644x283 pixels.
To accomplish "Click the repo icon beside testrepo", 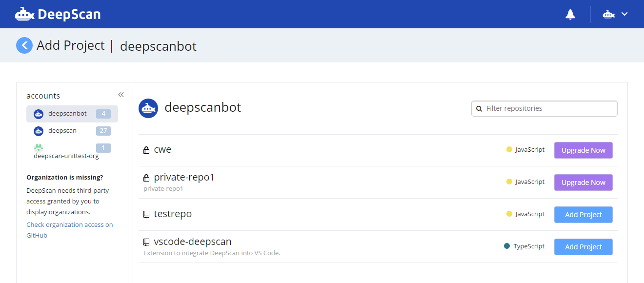I will point(146,215).
